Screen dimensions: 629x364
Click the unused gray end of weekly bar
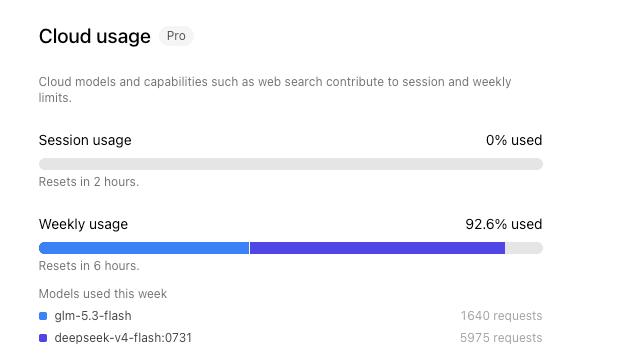pos(524,248)
